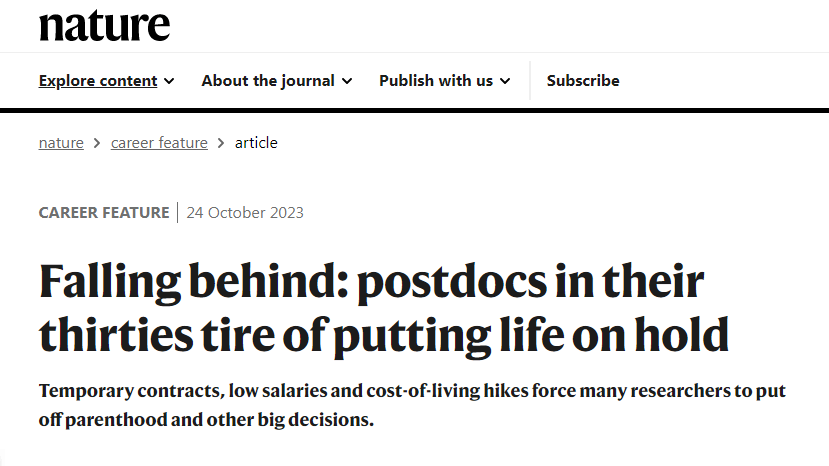The width and height of the screenshot is (829, 466).
Task: Click the CAREER FEATURE category label
Action: pyautogui.click(x=104, y=212)
